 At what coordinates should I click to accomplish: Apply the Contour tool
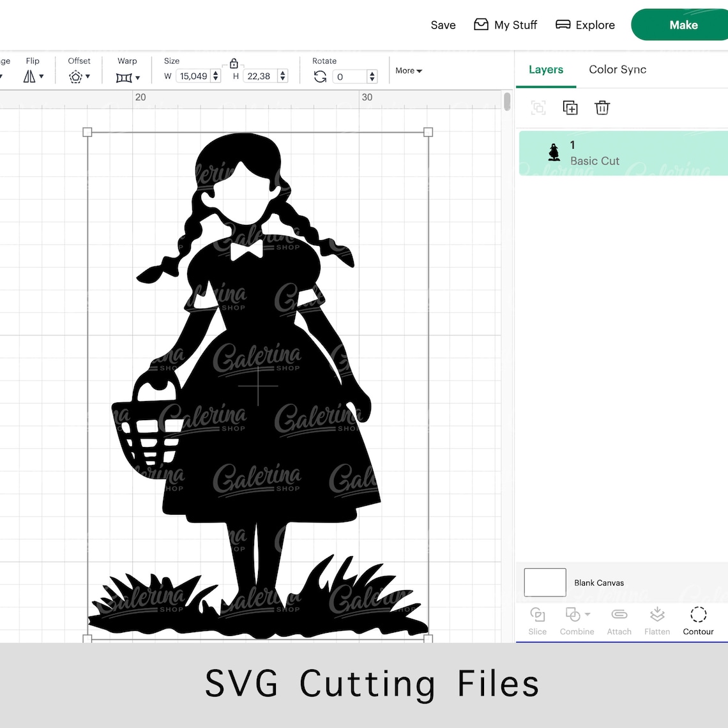tap(698, 621)
